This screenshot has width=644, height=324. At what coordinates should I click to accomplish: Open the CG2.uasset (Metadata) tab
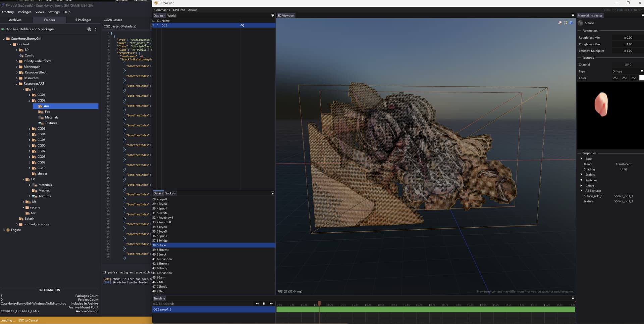[120, 26]
